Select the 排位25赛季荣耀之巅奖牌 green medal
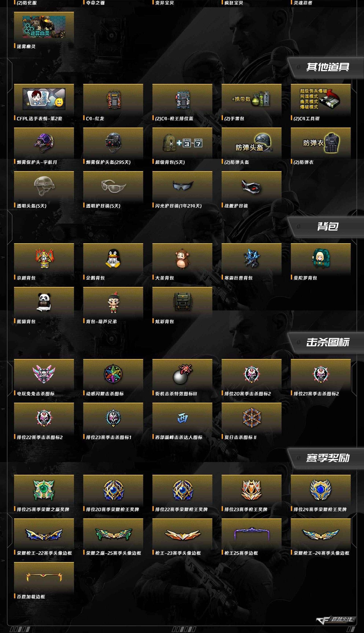364x633 pixels. (x=44, y=490)
